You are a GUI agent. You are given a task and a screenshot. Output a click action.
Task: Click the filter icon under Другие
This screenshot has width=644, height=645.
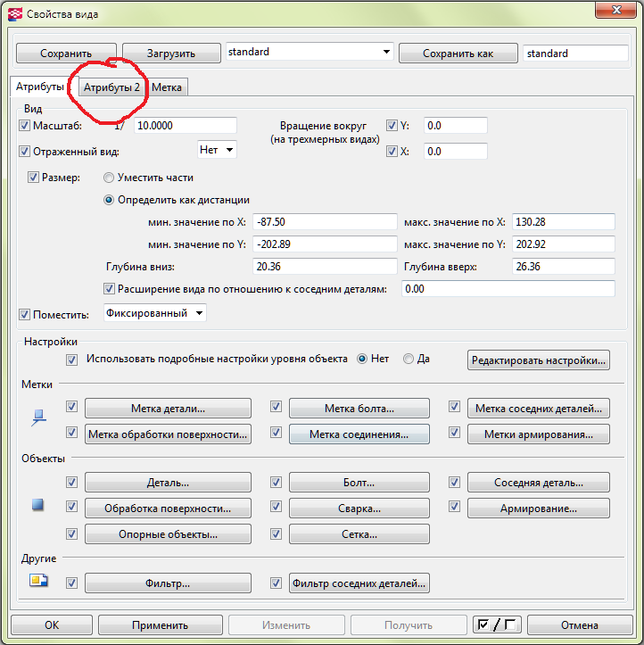click(x=37, y=583)
